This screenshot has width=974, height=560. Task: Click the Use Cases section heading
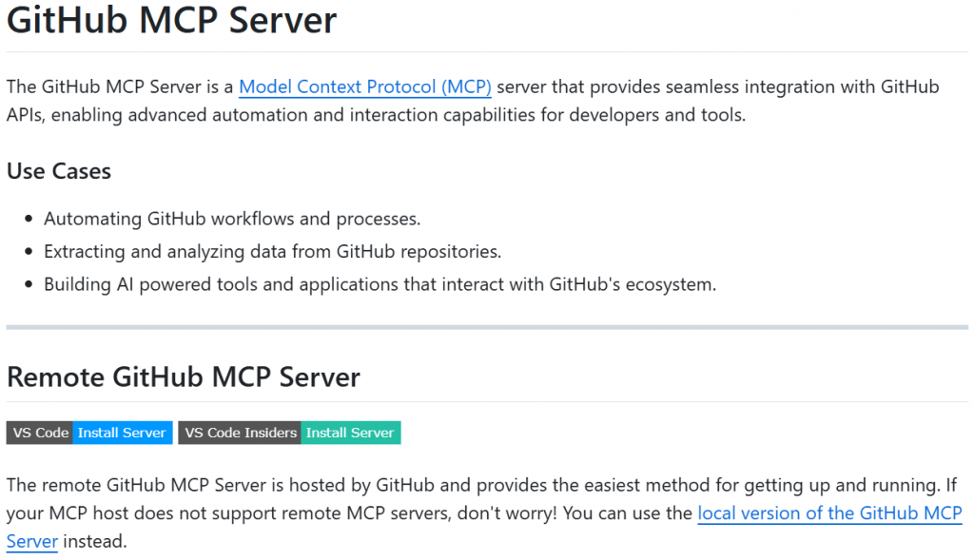(58, 172)
